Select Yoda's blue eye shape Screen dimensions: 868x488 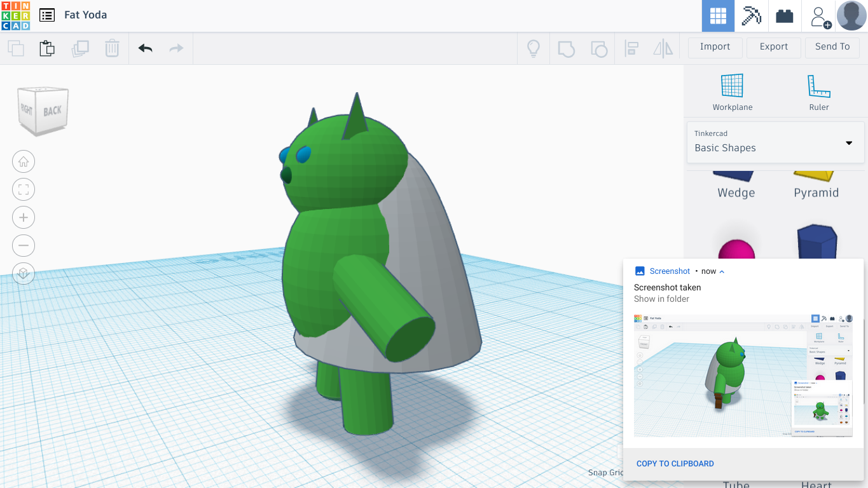point(303,154)
